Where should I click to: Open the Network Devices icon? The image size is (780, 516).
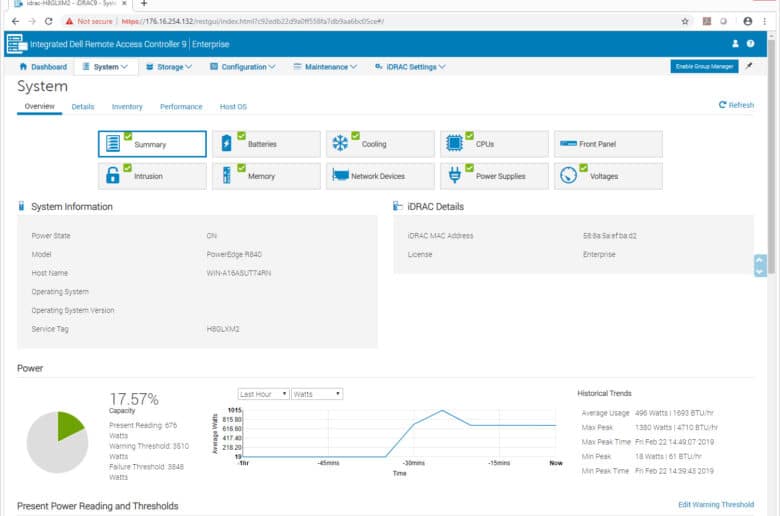[x=340, y=175]
